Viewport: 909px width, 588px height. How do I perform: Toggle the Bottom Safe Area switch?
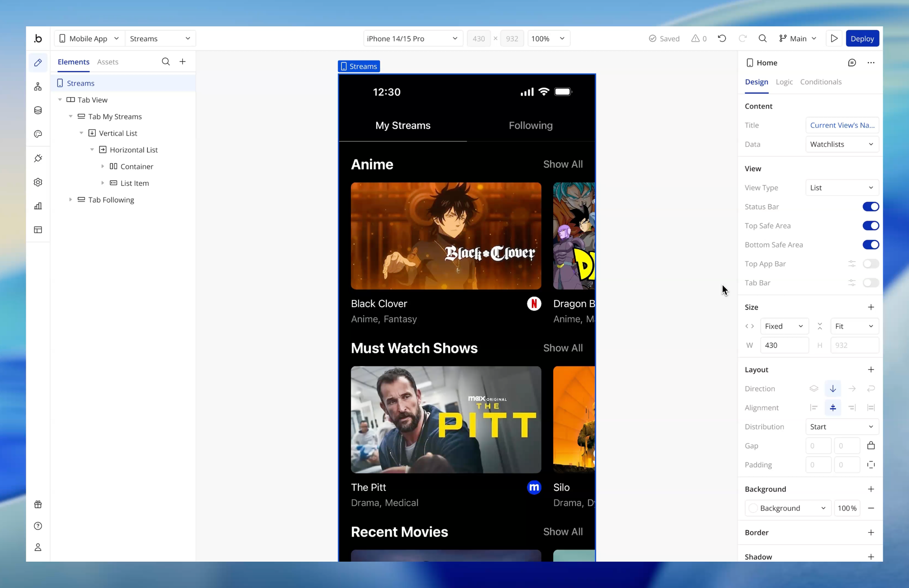pos(871,245)
